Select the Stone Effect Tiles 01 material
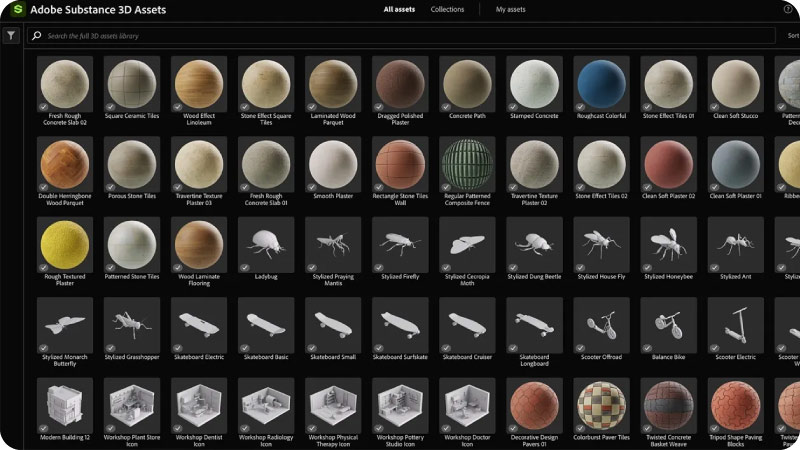This screenshot has height=450, width=800. (668, 84)
